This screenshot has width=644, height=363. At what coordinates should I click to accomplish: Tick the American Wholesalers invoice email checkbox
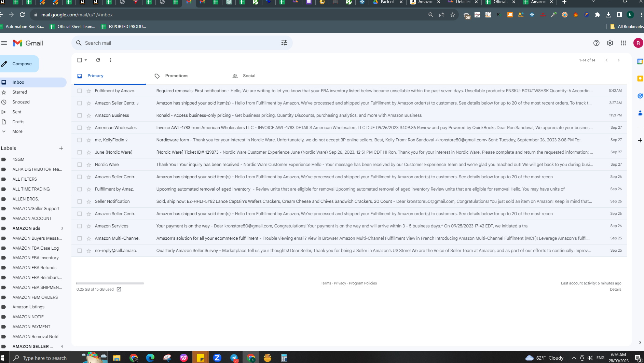point(80,128)
